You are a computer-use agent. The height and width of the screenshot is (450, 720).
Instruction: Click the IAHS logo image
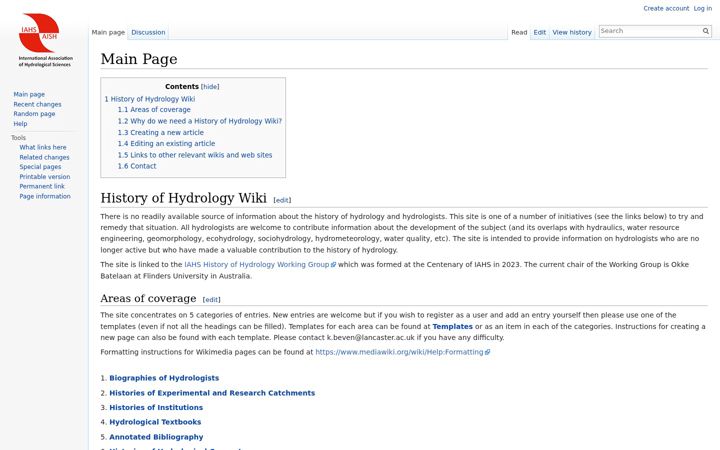[x=45, y=40]
